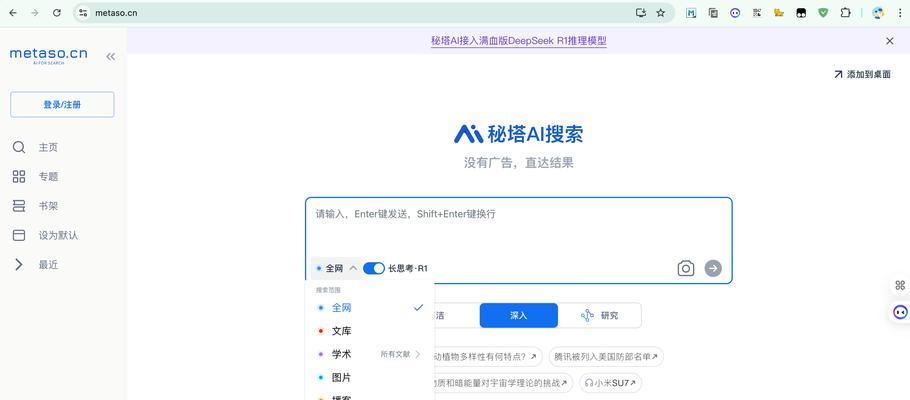Image resolution: width=910 pixels, height=400 pixels.
Task: Click the floating purple face assistant icon
Action: (900, 312)
